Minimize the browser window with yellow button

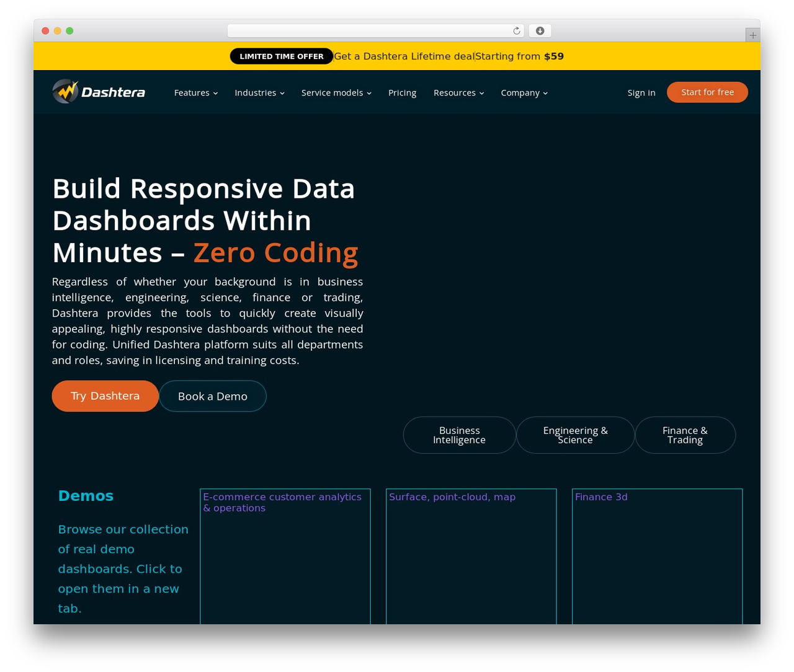point(58,31)
